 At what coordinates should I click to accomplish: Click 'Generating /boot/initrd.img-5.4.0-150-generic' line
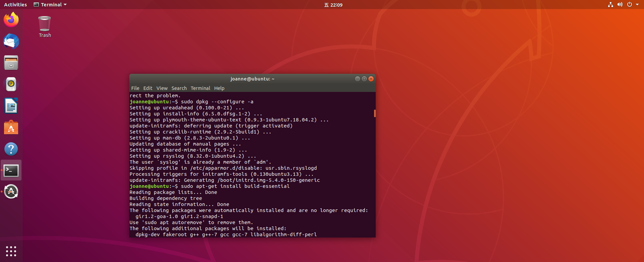225,180
